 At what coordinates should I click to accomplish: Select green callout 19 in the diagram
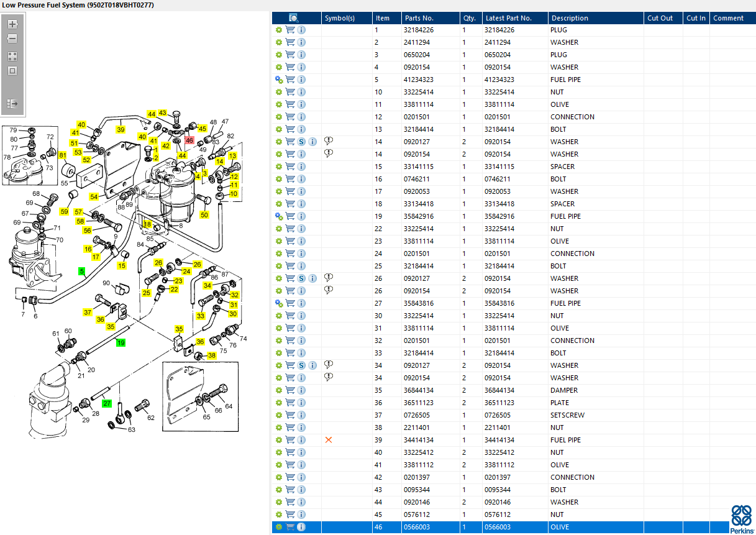[x=121, y=342]
